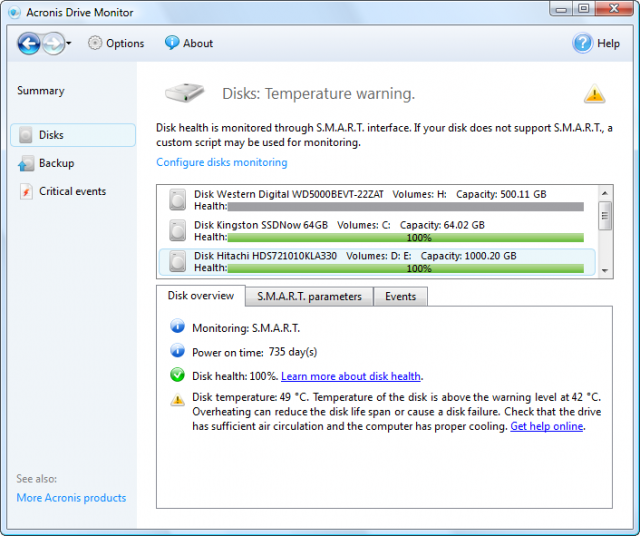Screen dimensions: 640x536
Task: Click the Backup arrow drive icon
Action: [26, 163]
